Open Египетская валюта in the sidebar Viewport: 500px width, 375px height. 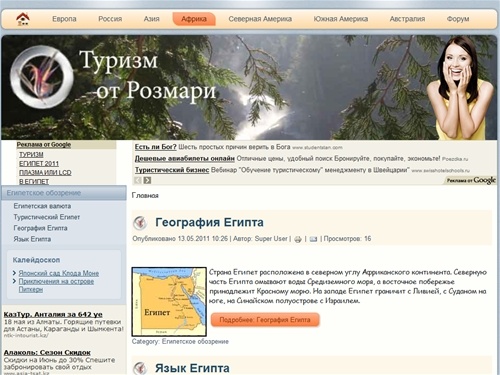42,206
